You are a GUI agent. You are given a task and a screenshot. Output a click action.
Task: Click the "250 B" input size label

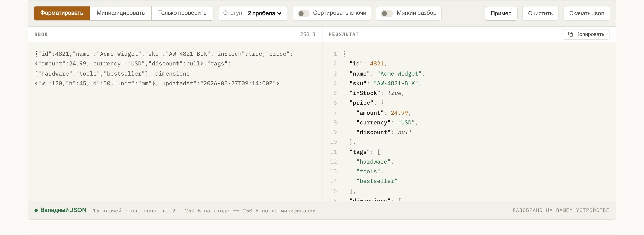click(308, 34)
